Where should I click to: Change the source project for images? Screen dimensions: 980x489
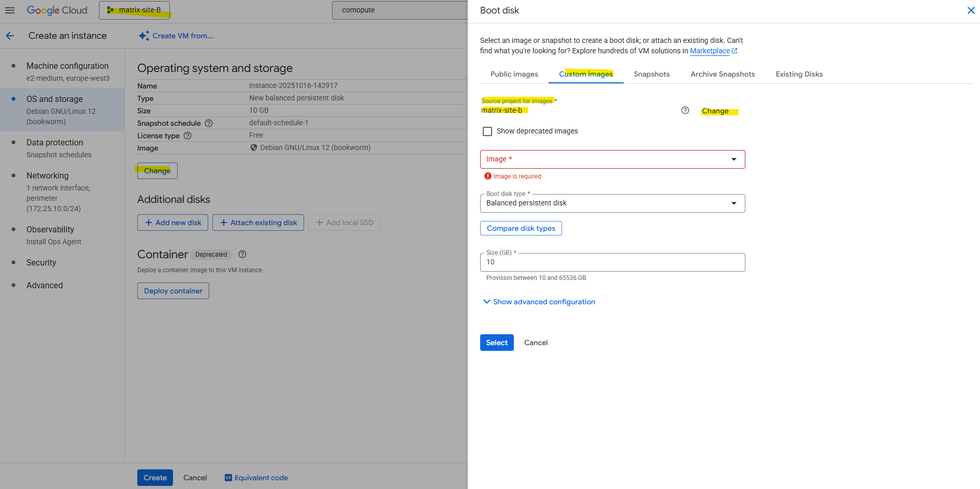tap(715, 111)
